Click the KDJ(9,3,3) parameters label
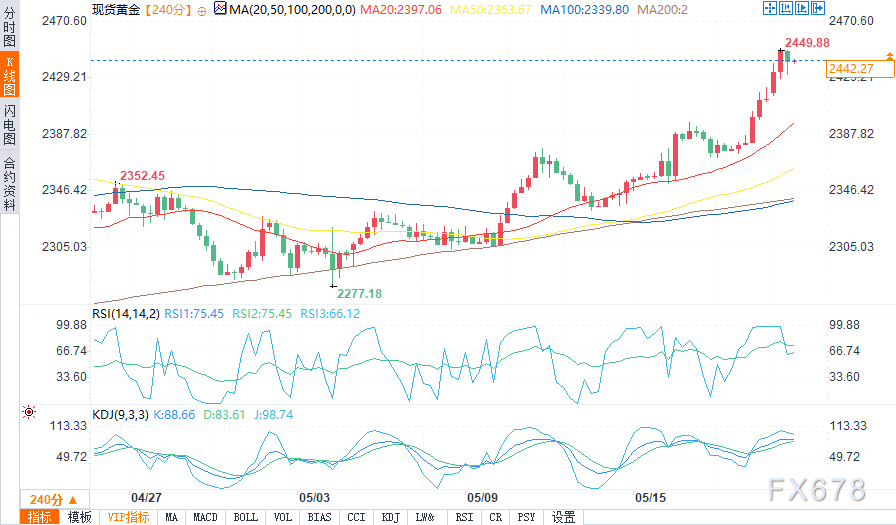 (x=121, y=415)
